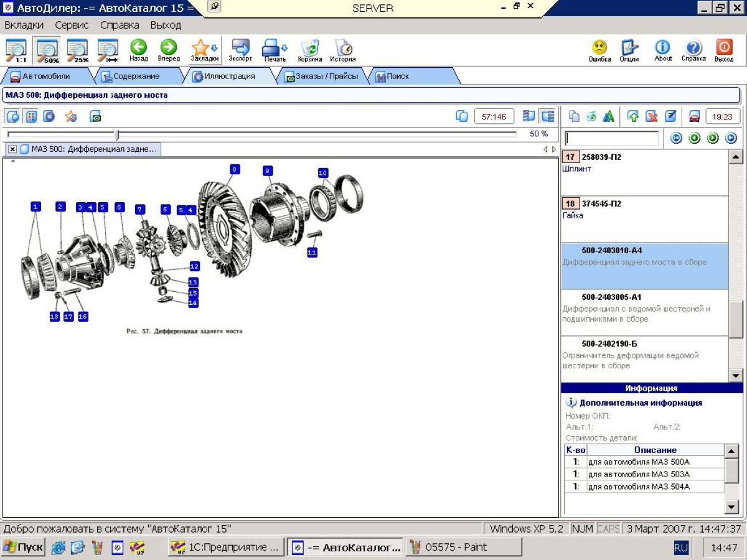The height and width of the screenshot is (560, 747).
Task: Open the Вкладки menu
Action: (24, 26)
